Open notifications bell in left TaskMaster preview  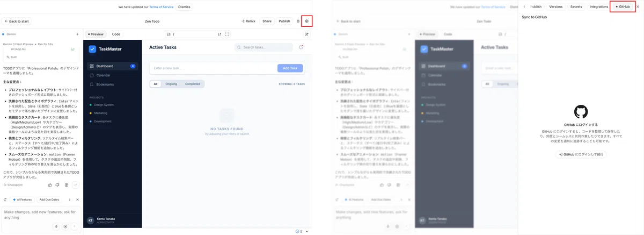301,47
